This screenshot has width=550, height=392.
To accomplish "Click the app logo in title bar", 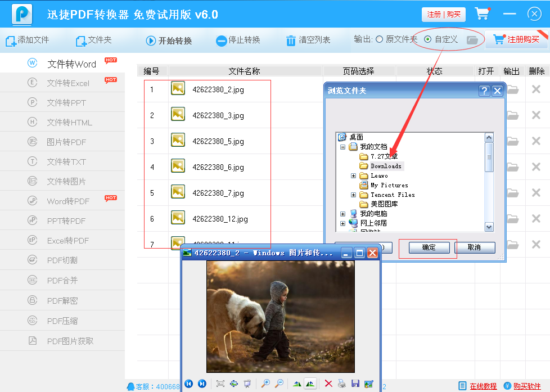I will coord(22,15).
